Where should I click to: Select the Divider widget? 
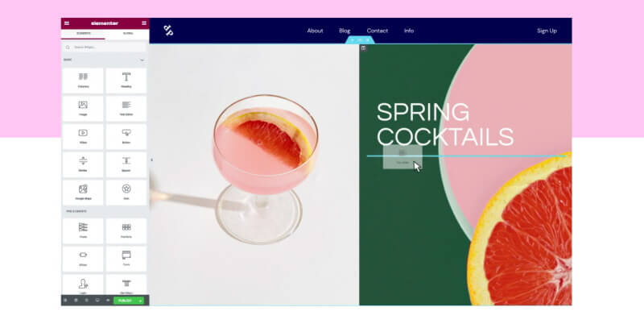click(x=83, y=164)
